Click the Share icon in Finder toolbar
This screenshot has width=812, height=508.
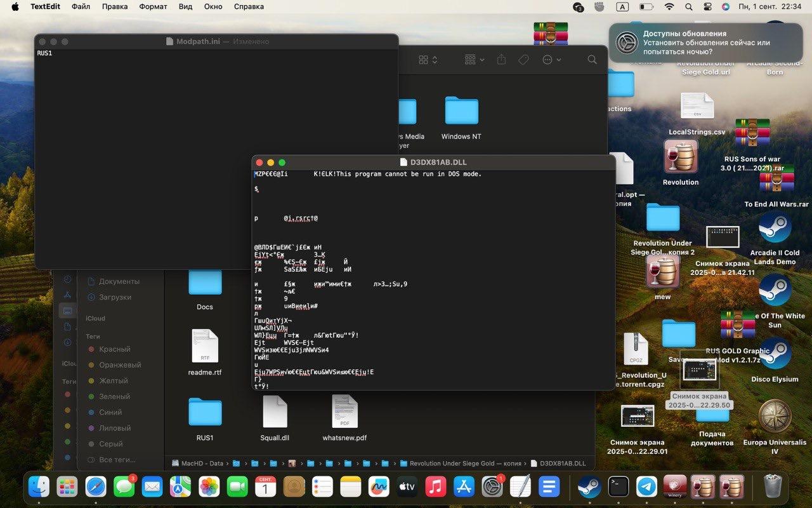(501, 59)
